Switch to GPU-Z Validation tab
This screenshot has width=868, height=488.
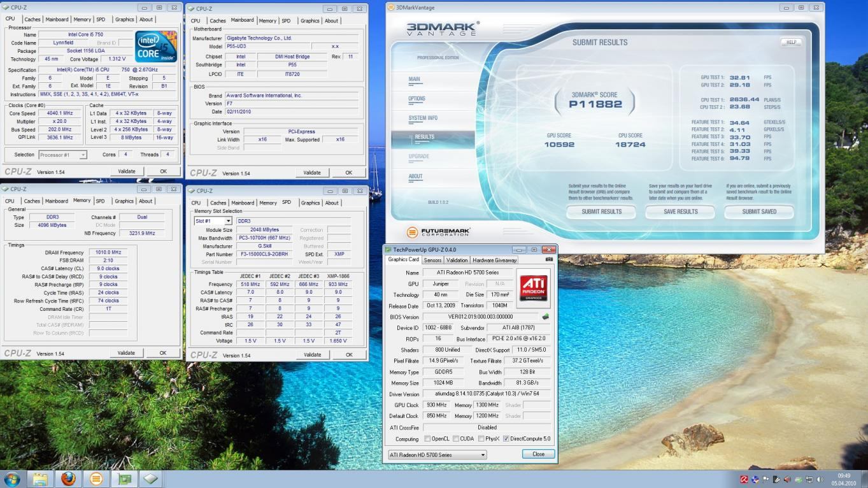(x=457, y=260)
